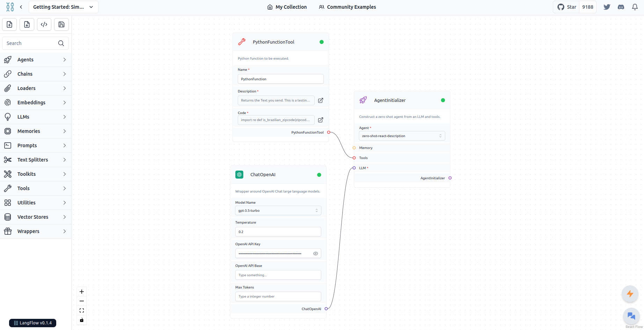Expand the Utilities category
The image size is (644, 330).
pos(36,203)
